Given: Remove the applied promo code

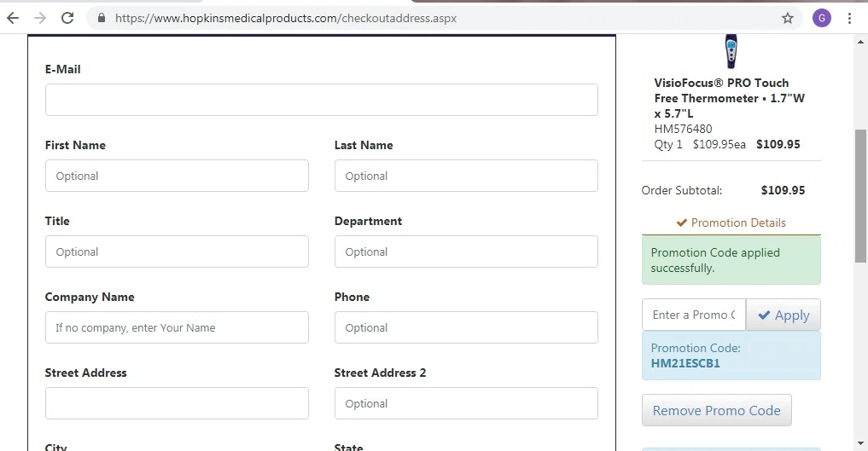Looking at the screenshot, I should (x=716, y=410).
